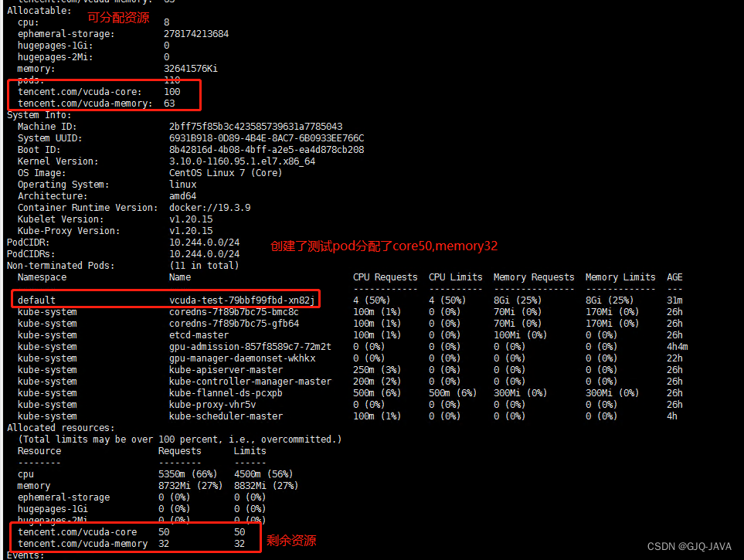Click the AGE column header
The height and width of the screenshot is (560, 744).
click(x=674, y=277)
